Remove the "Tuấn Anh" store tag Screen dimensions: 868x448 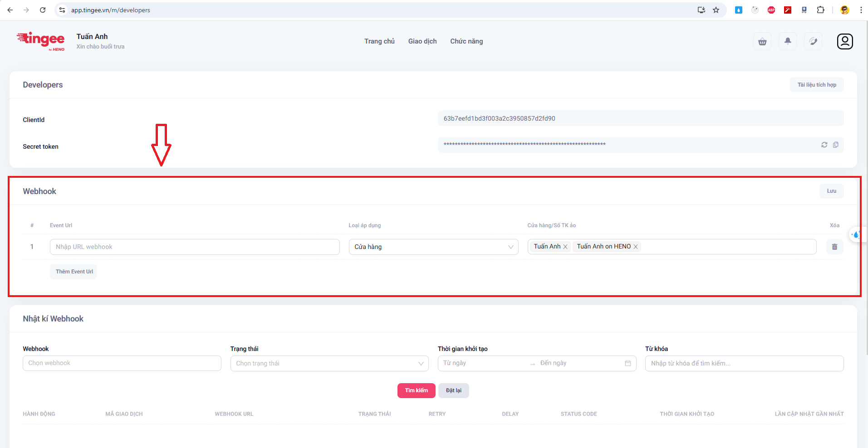[x=565, y=247]
